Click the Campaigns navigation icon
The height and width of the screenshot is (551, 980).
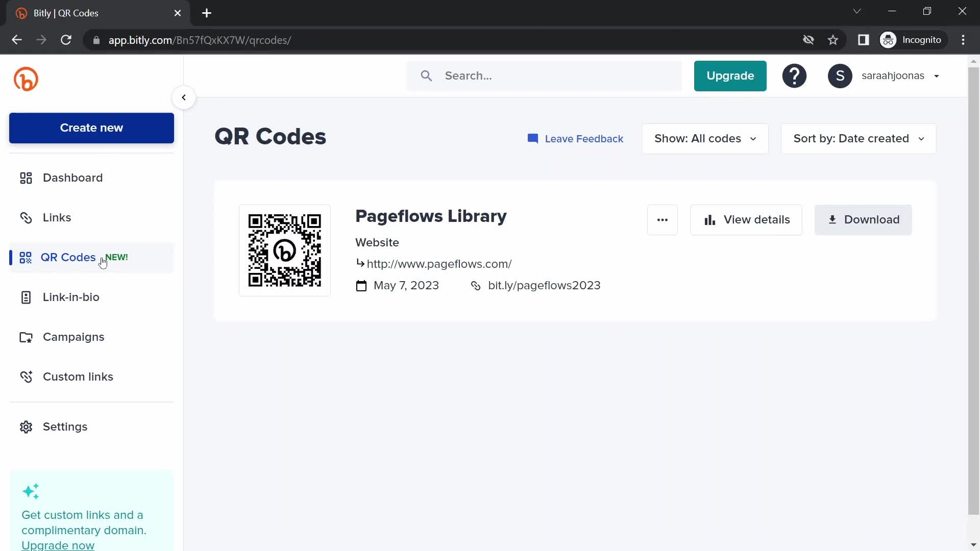(26, 337)
